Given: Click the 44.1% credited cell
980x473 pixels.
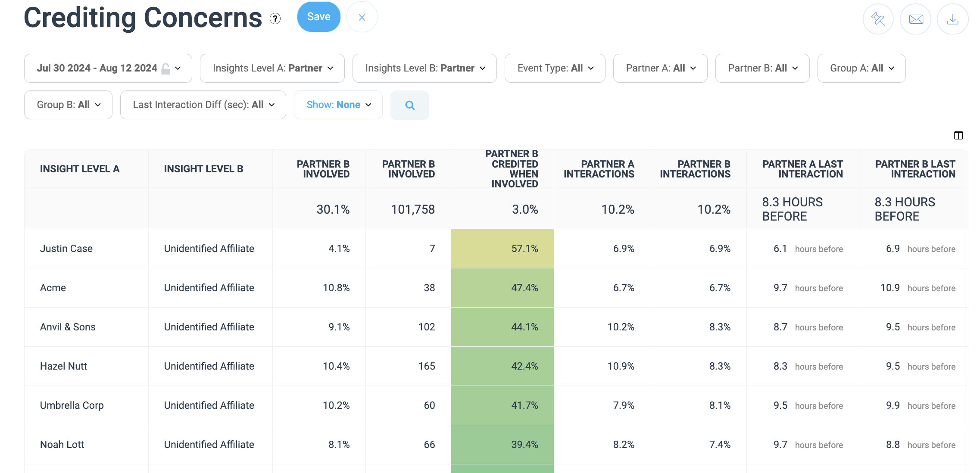Looking at the screenshot, I should [502, 327].
